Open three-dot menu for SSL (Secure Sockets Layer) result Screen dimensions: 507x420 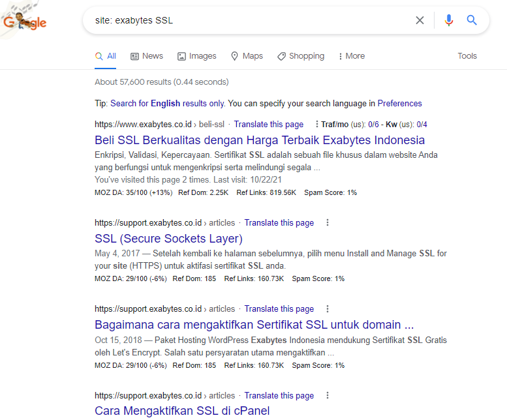click(328, 222)
